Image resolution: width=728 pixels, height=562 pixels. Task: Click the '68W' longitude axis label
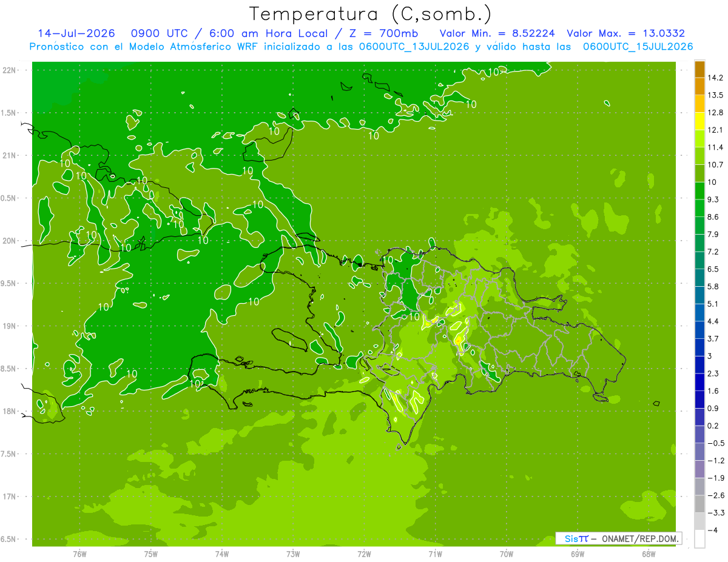[649, 554]
